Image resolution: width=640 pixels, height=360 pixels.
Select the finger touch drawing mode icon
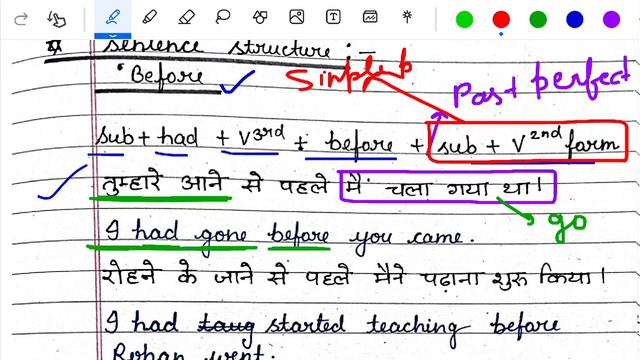(x=56, y=19)
